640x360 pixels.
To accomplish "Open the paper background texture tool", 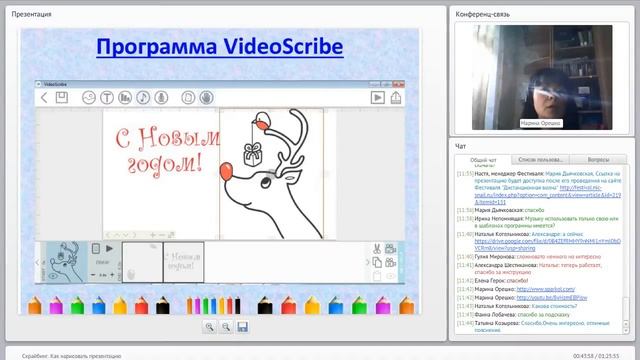I will click(x=188, y=98).
